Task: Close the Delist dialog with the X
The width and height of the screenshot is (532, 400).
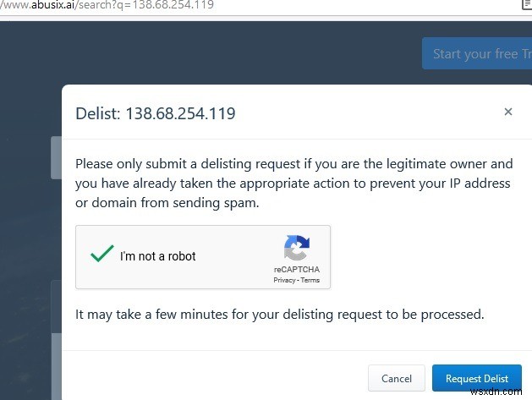Action: click(508, 112)
